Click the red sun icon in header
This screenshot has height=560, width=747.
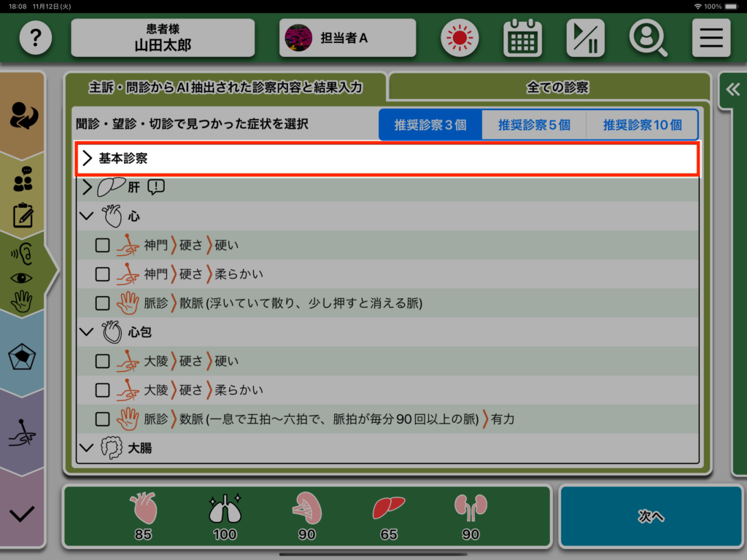tap(459, 38)
